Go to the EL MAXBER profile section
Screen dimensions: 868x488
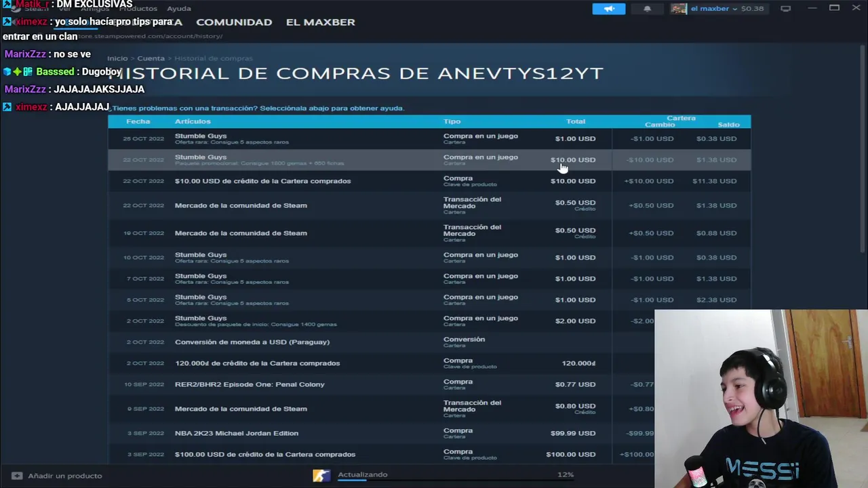click(x=321, y=22)
